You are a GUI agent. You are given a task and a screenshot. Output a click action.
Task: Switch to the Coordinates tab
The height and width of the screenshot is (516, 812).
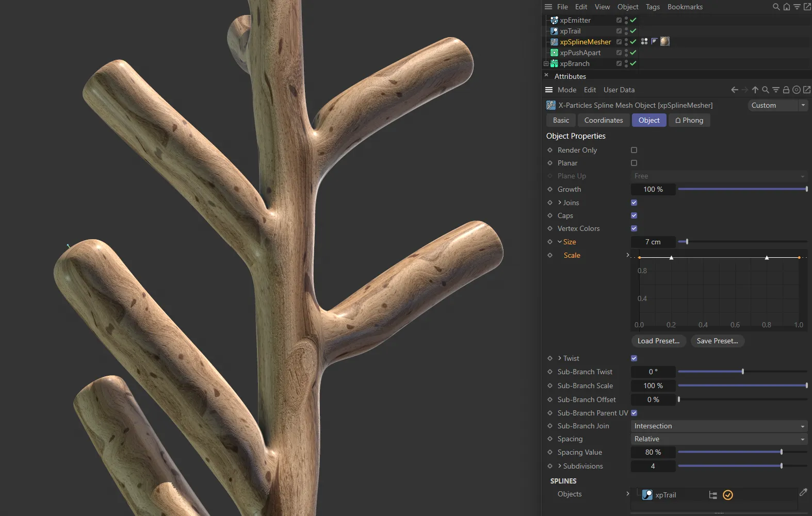point(604,120)
